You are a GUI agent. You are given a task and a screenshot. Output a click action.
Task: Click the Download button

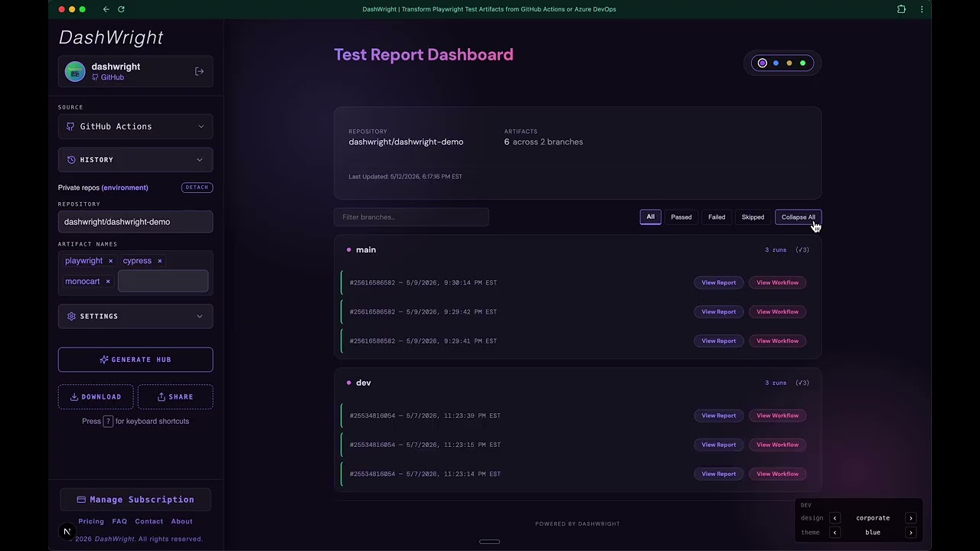pos(96,397)
